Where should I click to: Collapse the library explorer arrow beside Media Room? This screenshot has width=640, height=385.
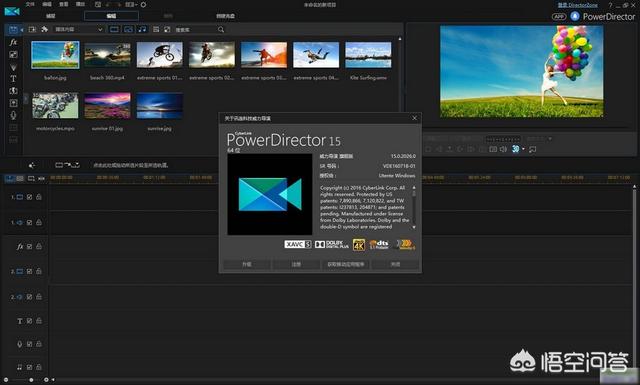pyautogui.click(x=22, y=30)
